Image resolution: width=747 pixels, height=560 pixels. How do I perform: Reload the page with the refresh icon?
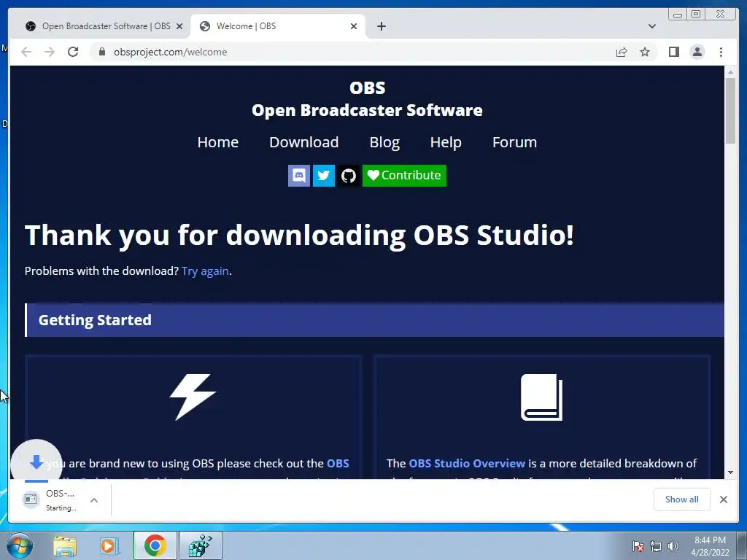(73, 52)
